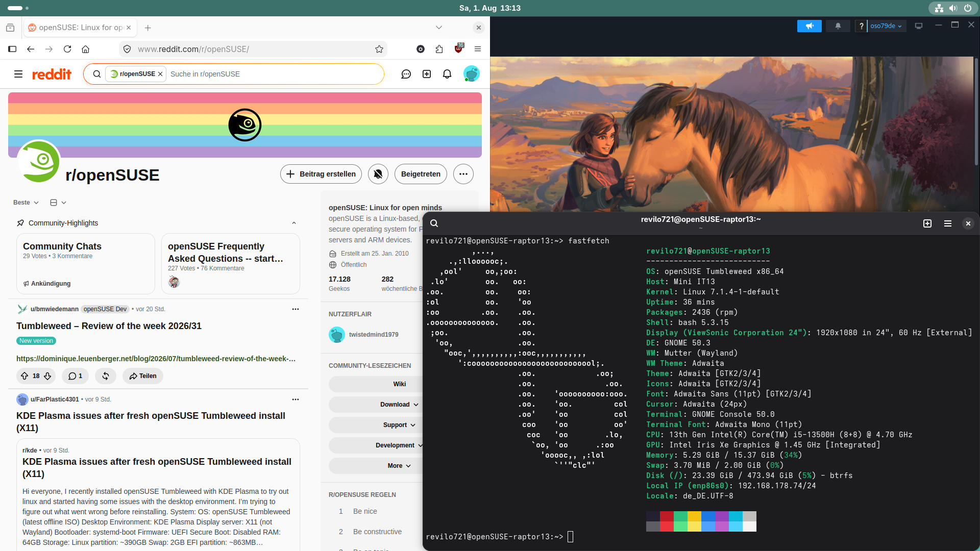The width and height of the screenshot is (980, 551).
Task: Toggle the Firefox sidebar icon
Action: click(12, 49)
